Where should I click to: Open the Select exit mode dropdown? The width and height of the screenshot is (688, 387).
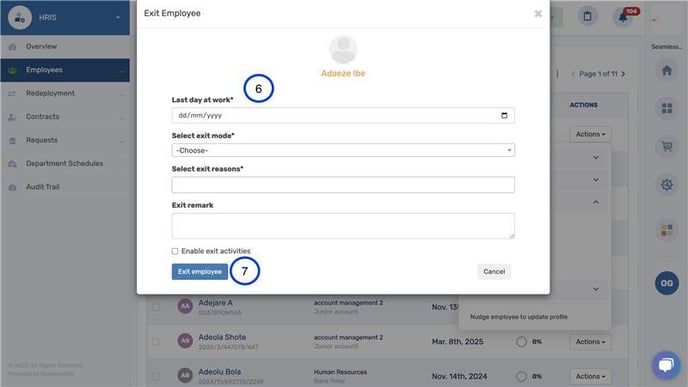(x=343, y=150)
